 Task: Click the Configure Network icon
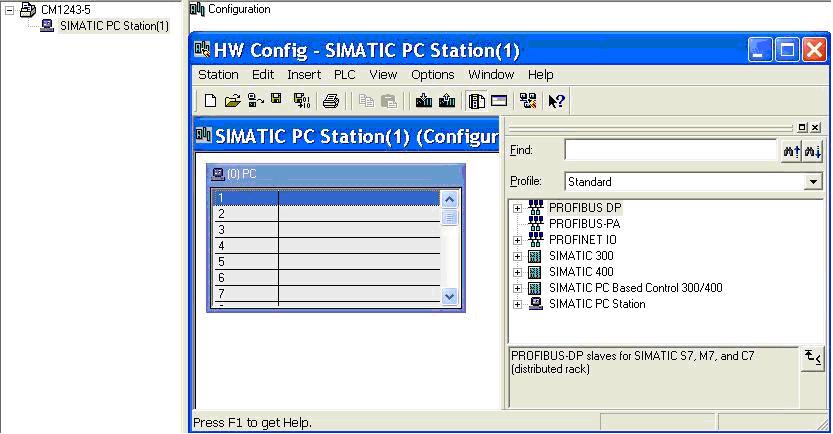tap(528, 100)
